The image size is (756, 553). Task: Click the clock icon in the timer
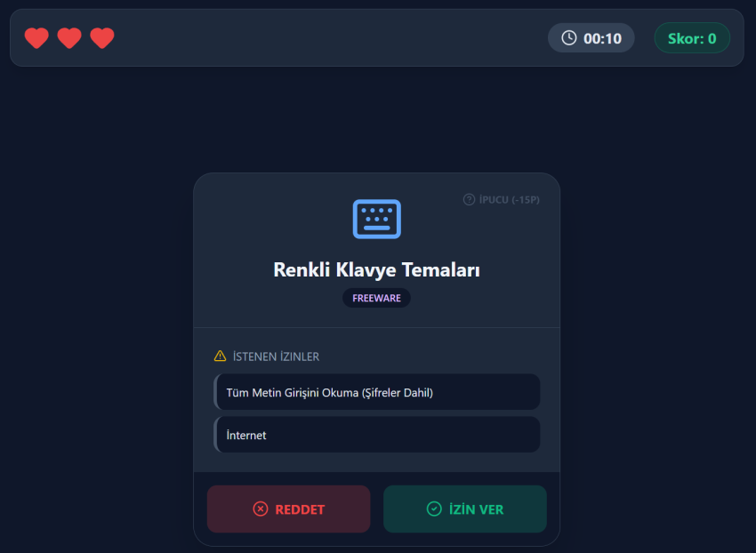click(569, 37)
